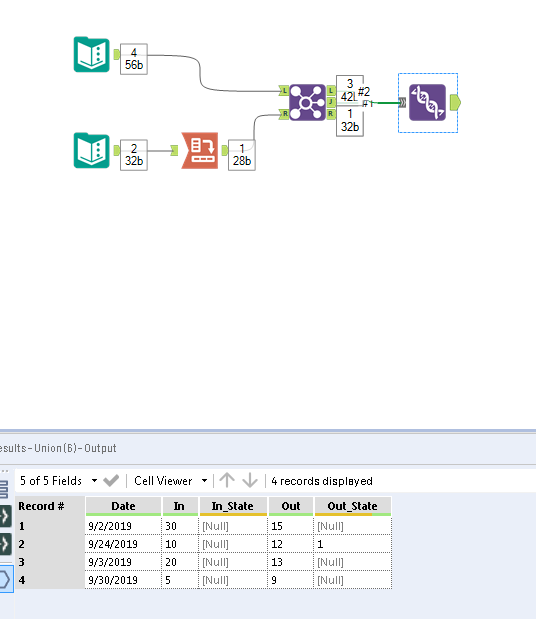Click the Union tool's green output anchor

[x=455, y=102]
